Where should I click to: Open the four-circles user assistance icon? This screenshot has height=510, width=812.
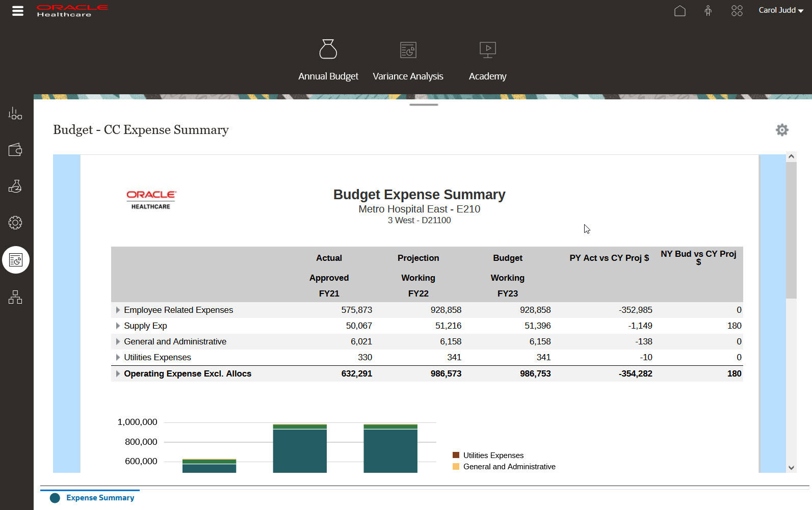click(737, 11)
